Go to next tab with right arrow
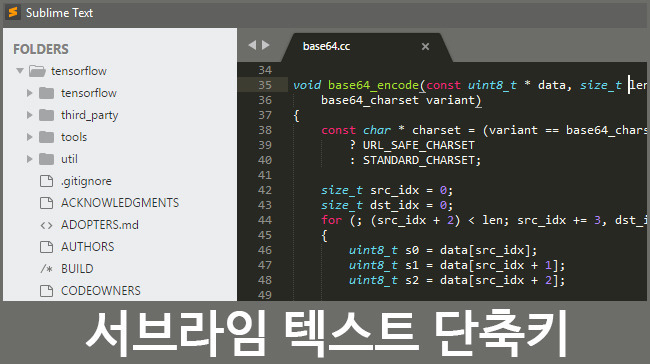 (x=266, y=45)
